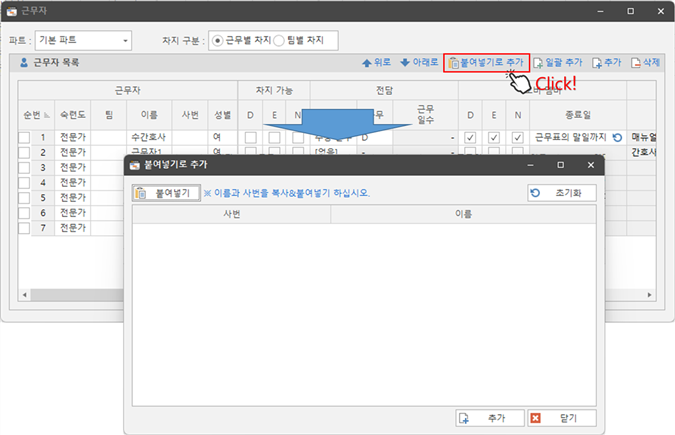Click the 사번 column header in dialog
The image size is (675, 435).
231,214
